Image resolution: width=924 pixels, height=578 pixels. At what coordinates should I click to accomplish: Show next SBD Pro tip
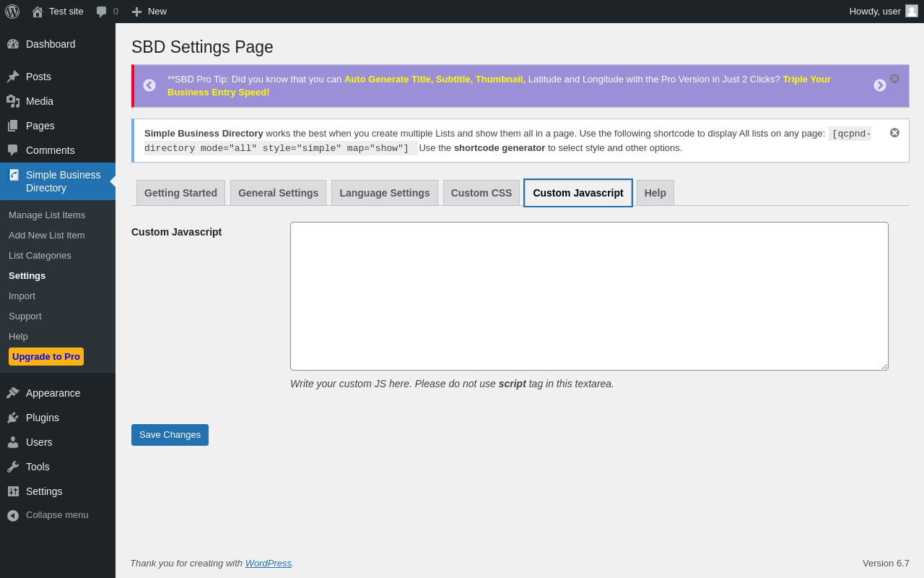click(880, 85)
